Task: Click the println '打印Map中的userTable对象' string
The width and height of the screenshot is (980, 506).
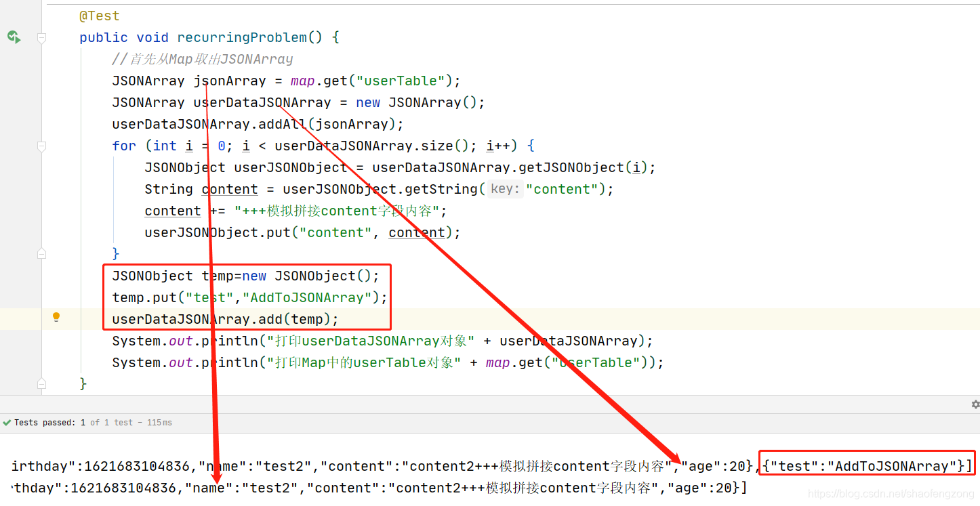Action: pos(364,362)
